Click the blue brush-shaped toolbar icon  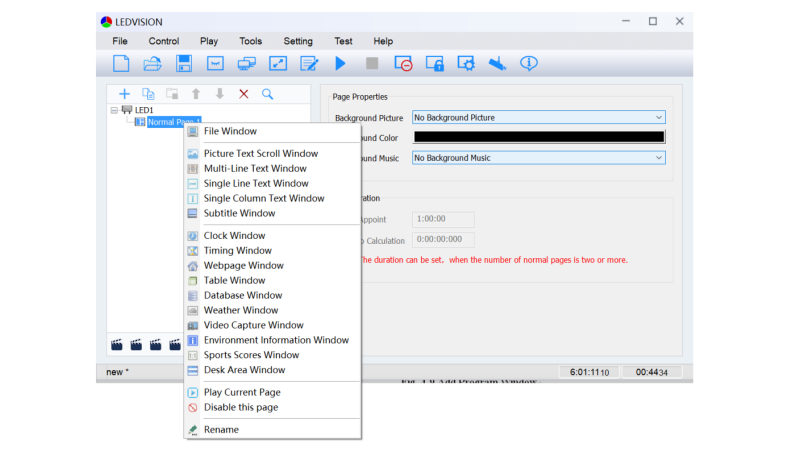[x=497, y=63]
